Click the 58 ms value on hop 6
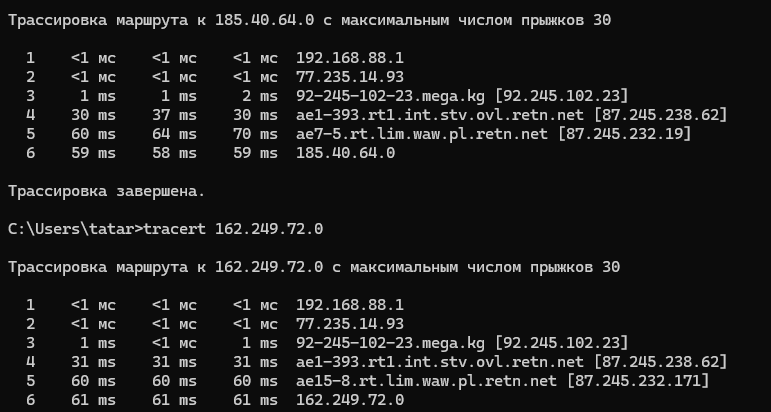 (174, 153)
